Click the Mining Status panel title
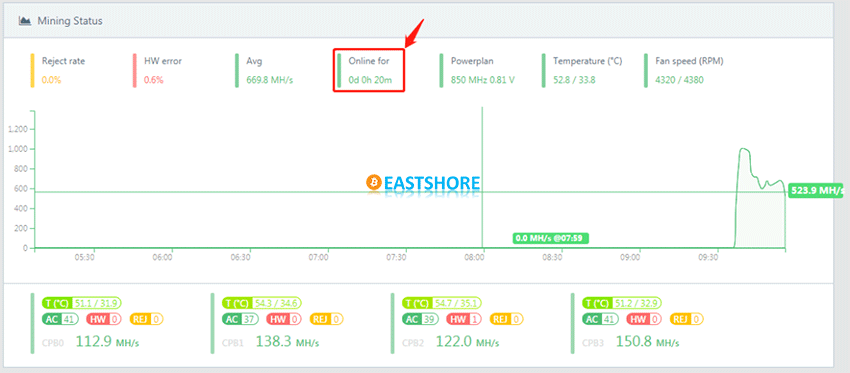Screen dimensions: 850x373 click(70, 21)
